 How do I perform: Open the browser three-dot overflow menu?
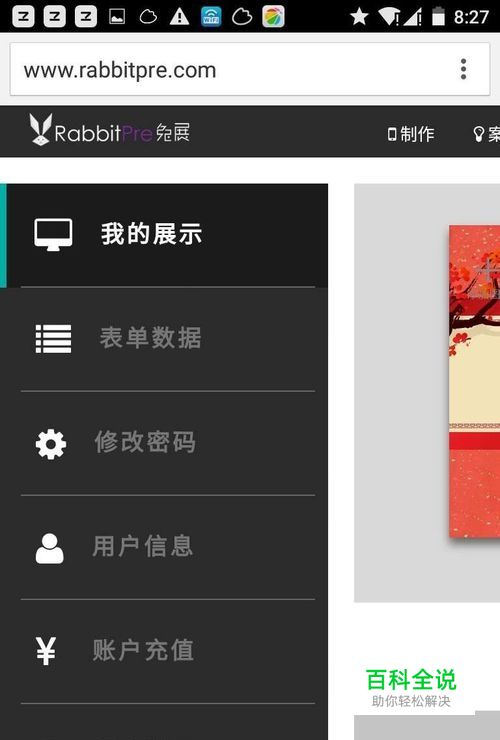(x=463, y=69)
